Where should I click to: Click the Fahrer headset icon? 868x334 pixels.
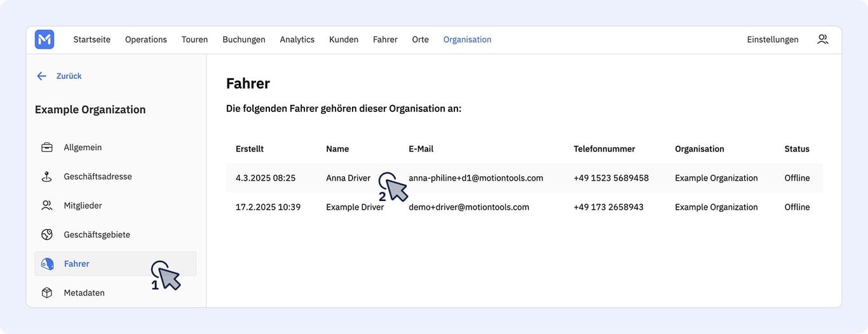pyautogui.click(x=47, y=263)
